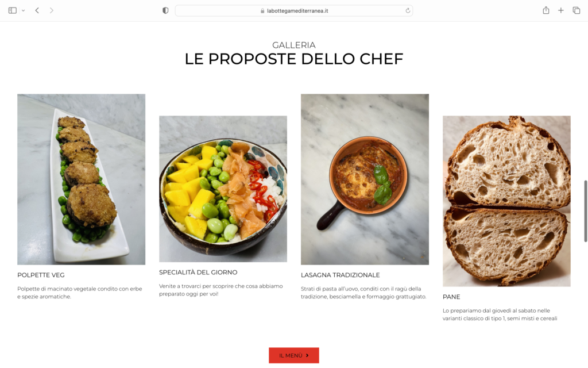Open the Lasagna Tradizionale photo
The width and height of the screenshot is (588, 368).
365,179
